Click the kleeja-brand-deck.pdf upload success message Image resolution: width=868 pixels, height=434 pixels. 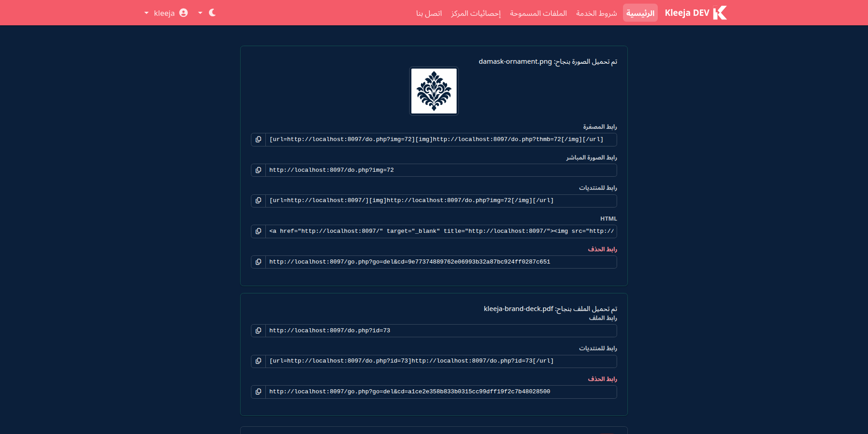point(551,309)
